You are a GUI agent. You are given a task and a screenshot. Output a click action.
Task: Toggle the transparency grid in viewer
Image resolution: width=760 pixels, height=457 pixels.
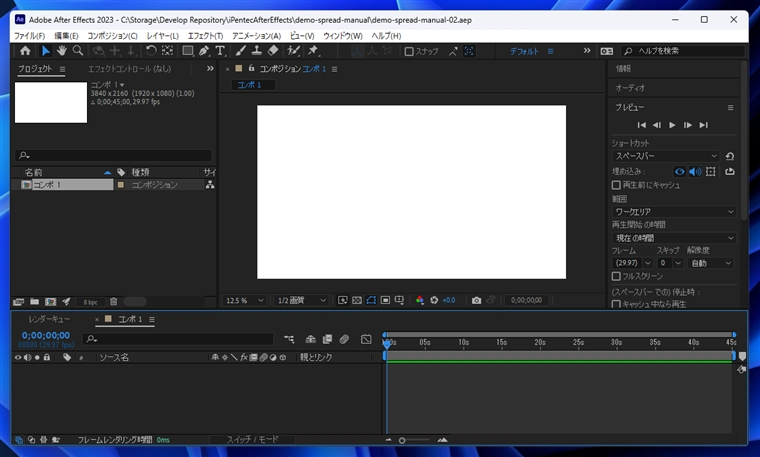[357, 300]
